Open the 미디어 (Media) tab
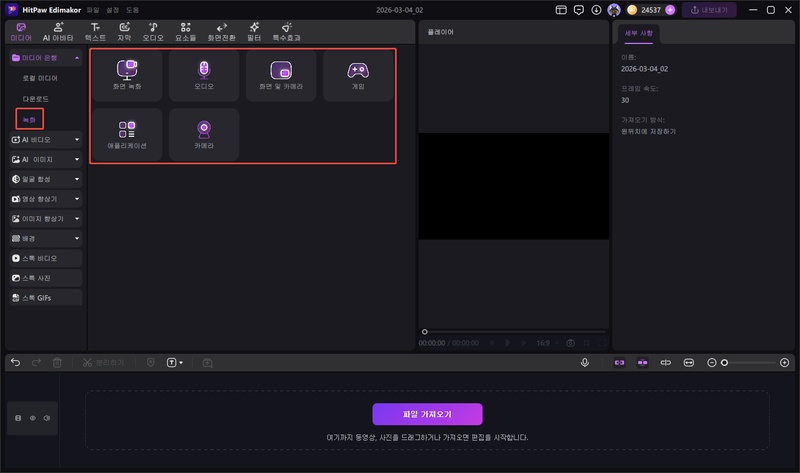 point(21,32)
